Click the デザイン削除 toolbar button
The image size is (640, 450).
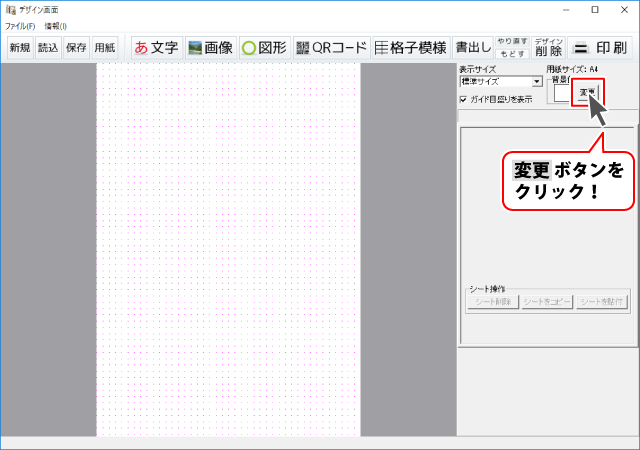pos(548,47)
